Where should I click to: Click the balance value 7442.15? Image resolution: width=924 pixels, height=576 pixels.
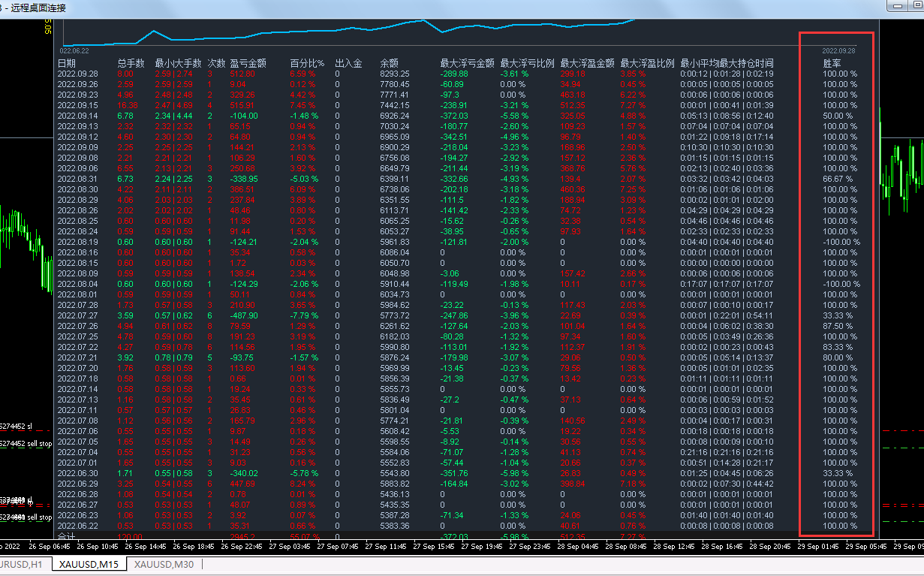coord(395,105)
